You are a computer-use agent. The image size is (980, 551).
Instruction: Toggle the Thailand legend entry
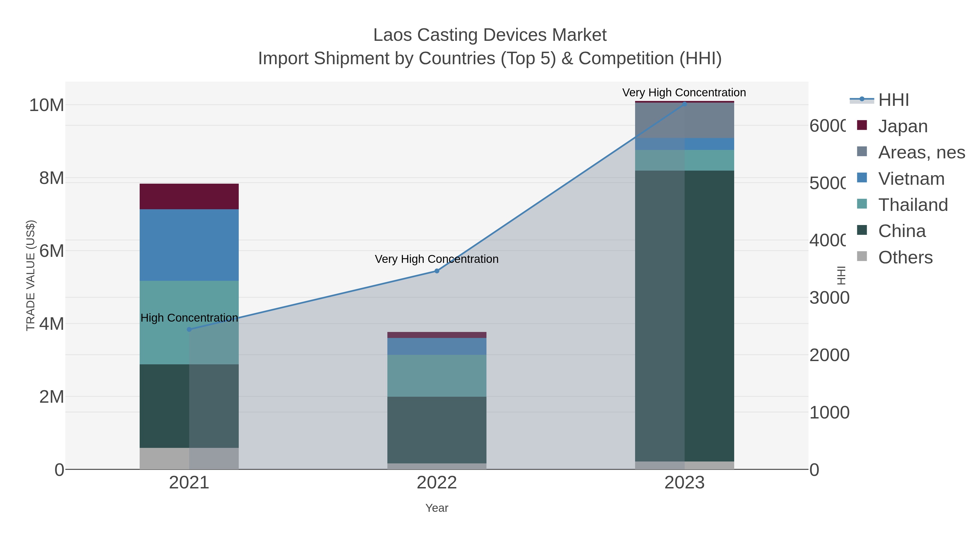tap(902, 205)
